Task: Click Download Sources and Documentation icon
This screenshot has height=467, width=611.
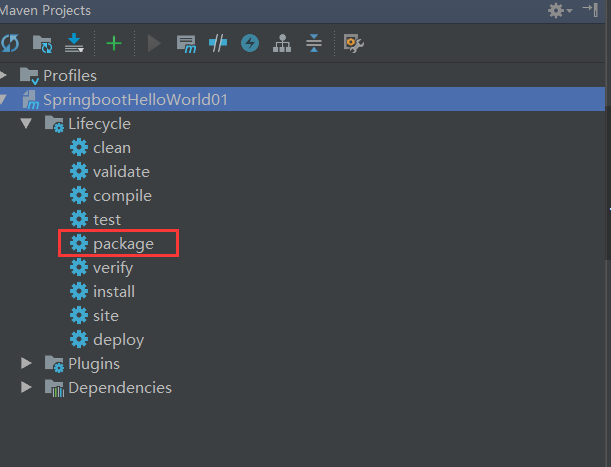Action: coord(74,43)
